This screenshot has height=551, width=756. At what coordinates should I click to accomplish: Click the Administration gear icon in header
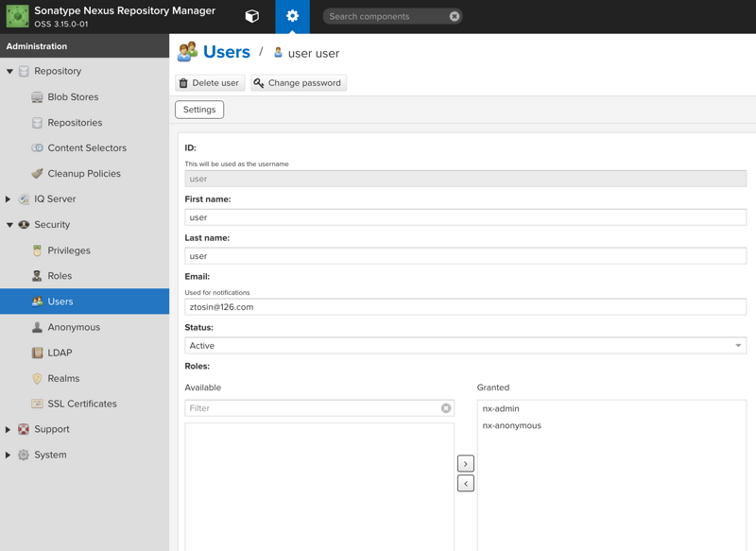(x=292, y=16)
